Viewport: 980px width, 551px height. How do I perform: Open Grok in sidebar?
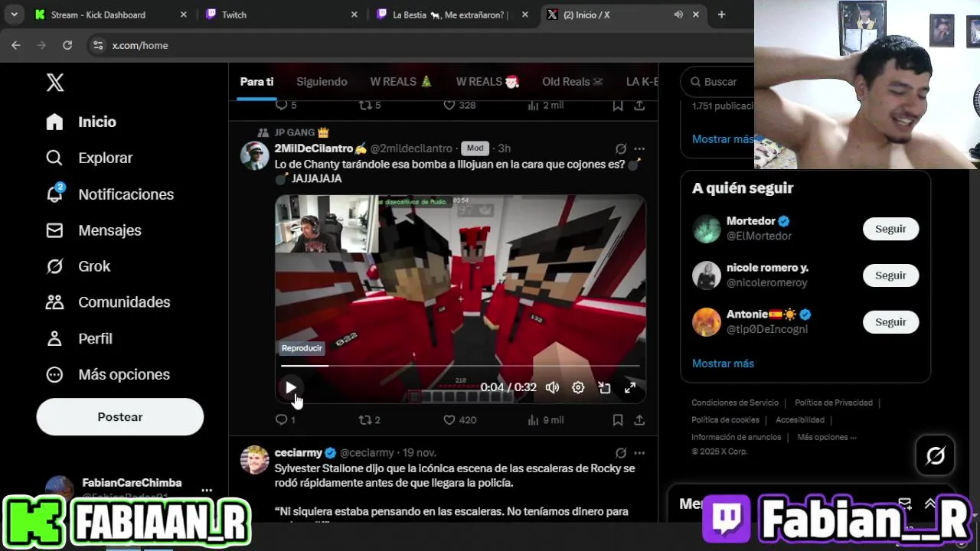pyautogui.click(x=78, y=266)
